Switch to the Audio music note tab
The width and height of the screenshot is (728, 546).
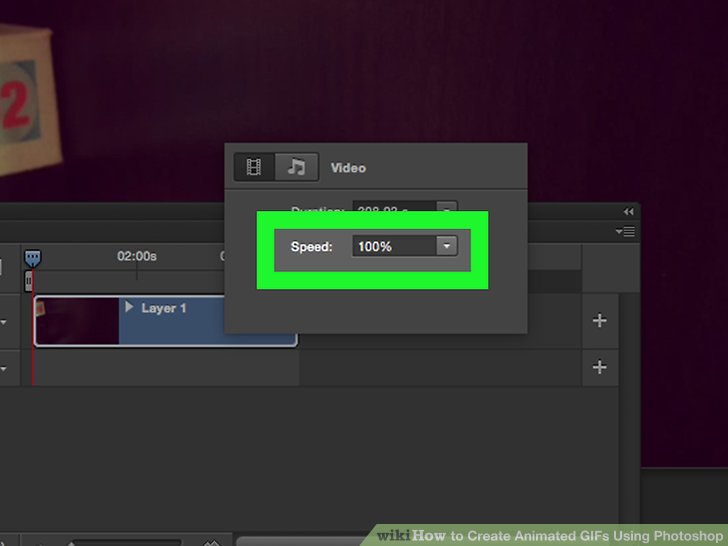(296, 167)
